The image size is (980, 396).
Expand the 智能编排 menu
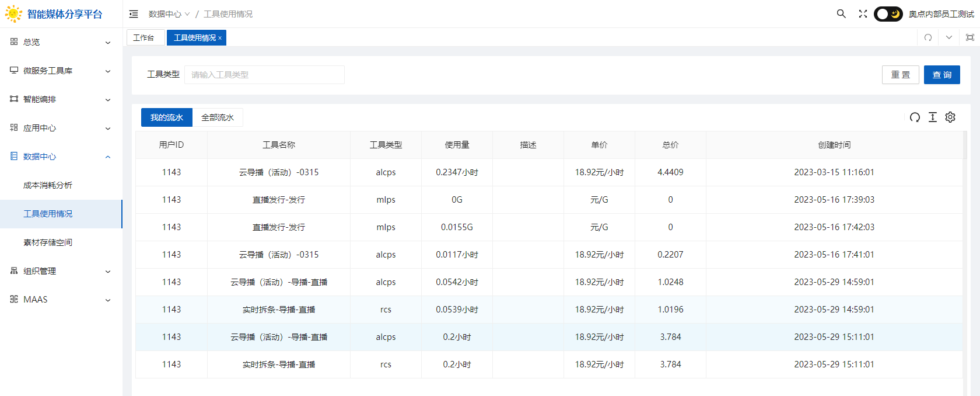pyautogui.click(x=61, y=99)
